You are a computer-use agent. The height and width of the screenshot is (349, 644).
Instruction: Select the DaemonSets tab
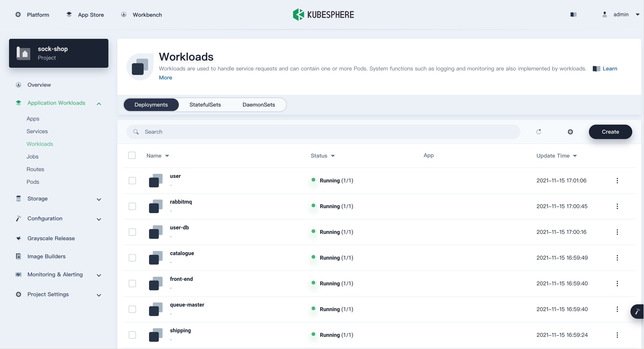pyautogui.click(x=258, y=105)
